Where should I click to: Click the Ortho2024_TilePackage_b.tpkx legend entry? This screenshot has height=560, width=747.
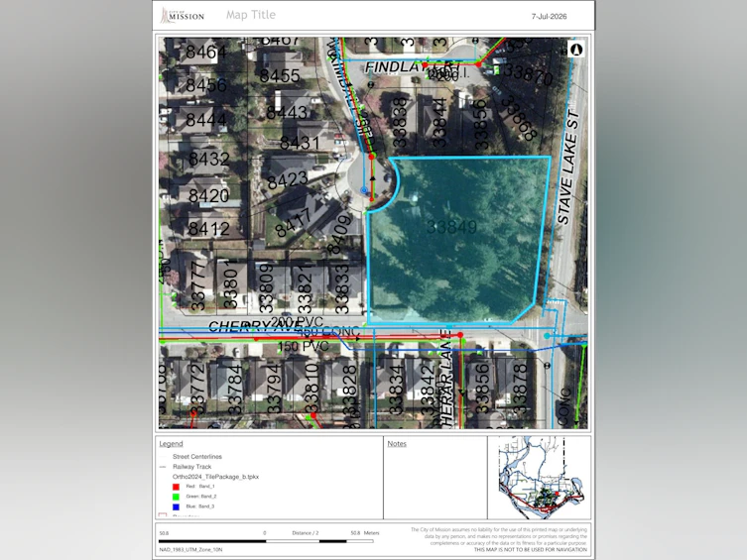216,477
